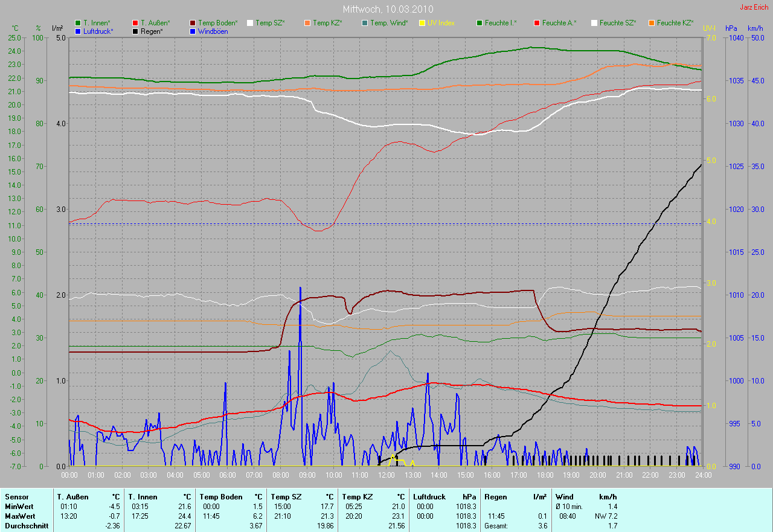This screenshot has width=773, height=532.
Task: Click the T. Innen average 22.67
Action: [184, 526]
